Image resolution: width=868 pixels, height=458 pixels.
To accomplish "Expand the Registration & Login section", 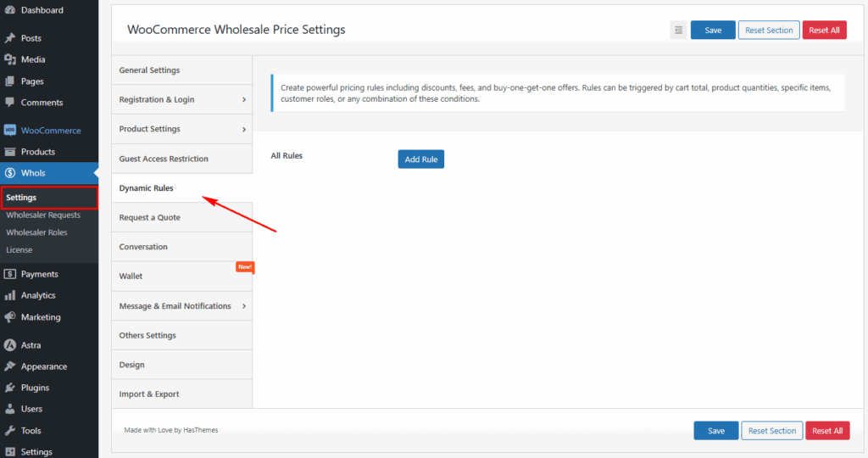I will coord(181,100).
